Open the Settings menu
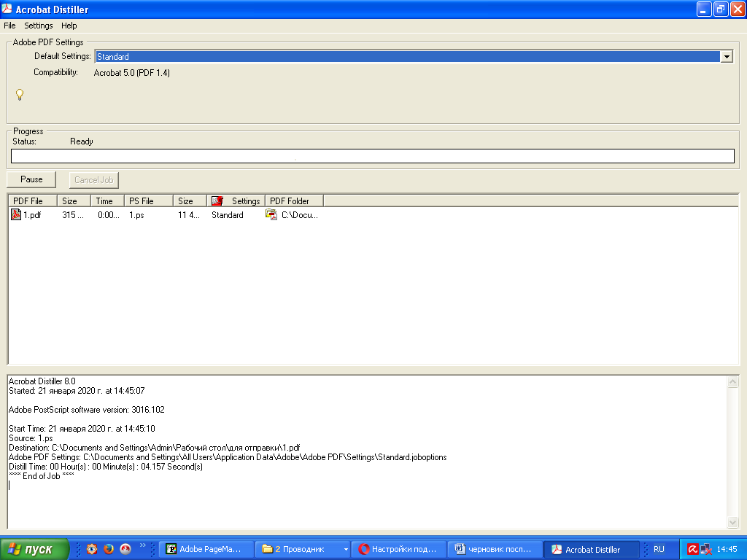 pyautogui.click(x=39, y=26)
